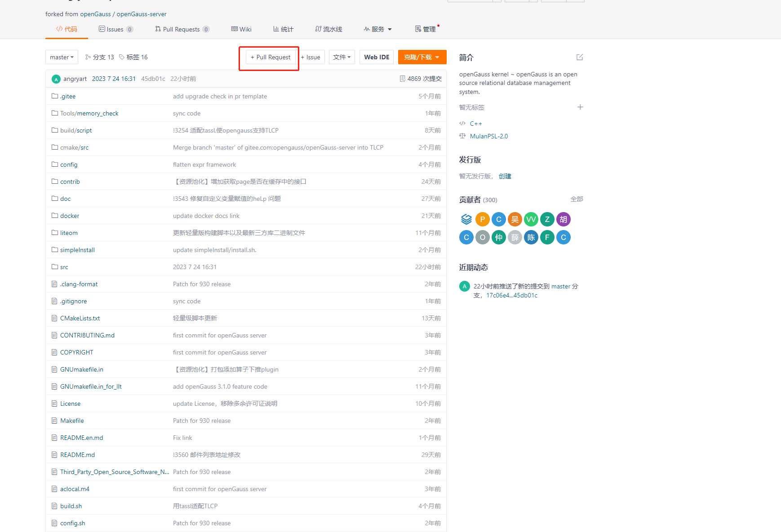Viewport: 781px width, 532px height.
Task: Switch to the 代码 tab
Action: coord(67,29)
